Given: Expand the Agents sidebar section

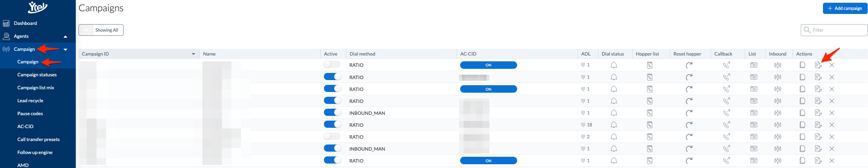Looking at the screenshot, I should pyautogui.click(x=65, y=36).
